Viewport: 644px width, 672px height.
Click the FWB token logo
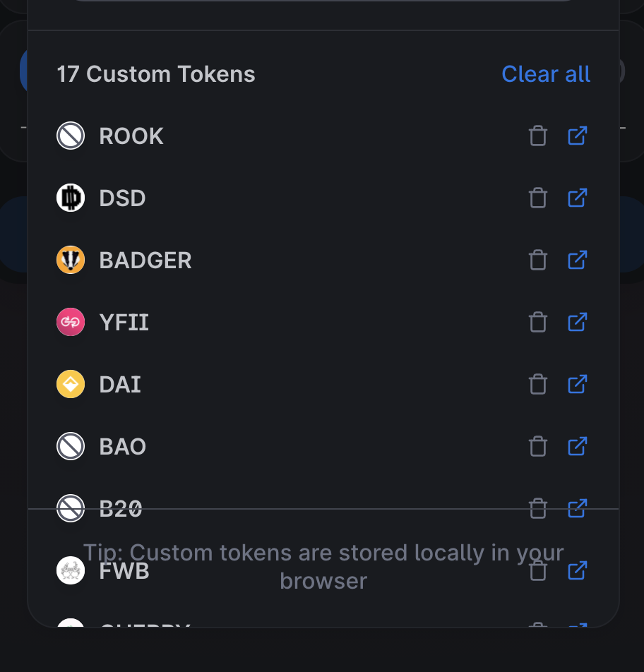pos(70,570)
